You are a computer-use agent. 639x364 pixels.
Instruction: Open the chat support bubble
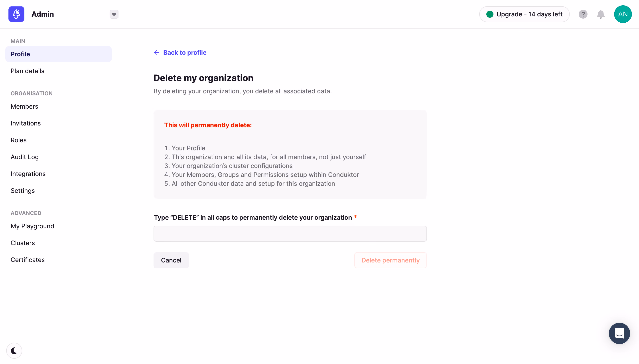(619, 333)
